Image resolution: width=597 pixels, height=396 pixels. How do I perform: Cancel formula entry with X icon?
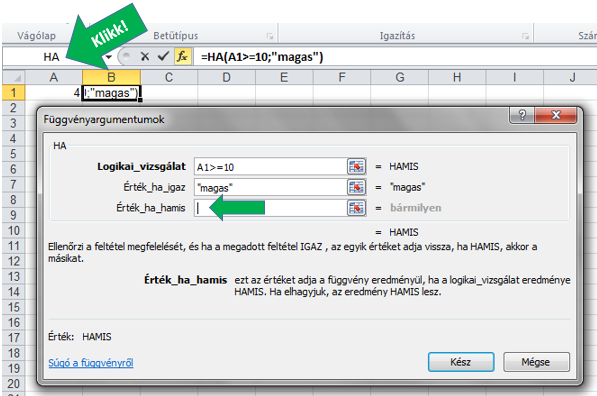pos(145,57)
